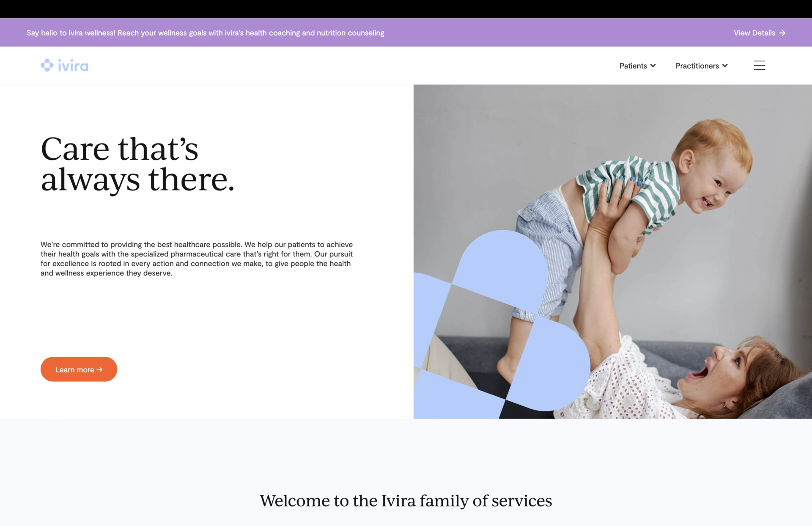812x526 pixels.
Task: Open the hamburger menu icon
Action: click(x=759, y=66)
